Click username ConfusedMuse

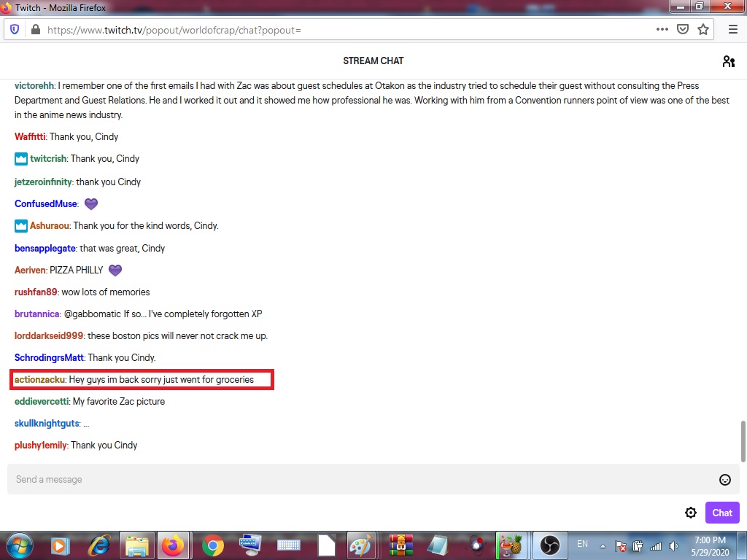pos(46,204)
